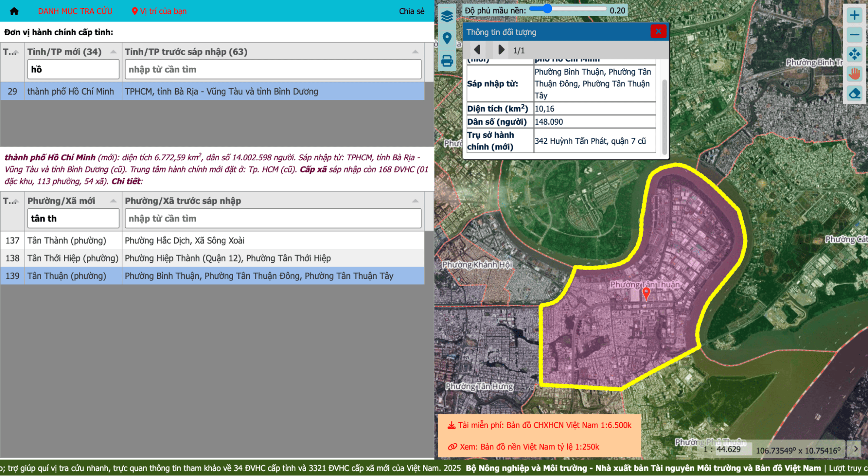
Task: Zoom in with the plus button
Action: [854, 15]
